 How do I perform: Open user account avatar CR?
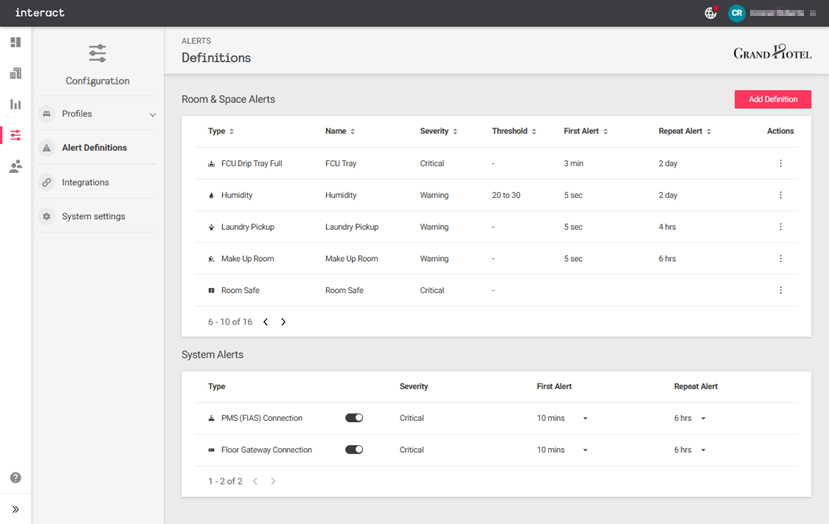click(x=737, y=13)
